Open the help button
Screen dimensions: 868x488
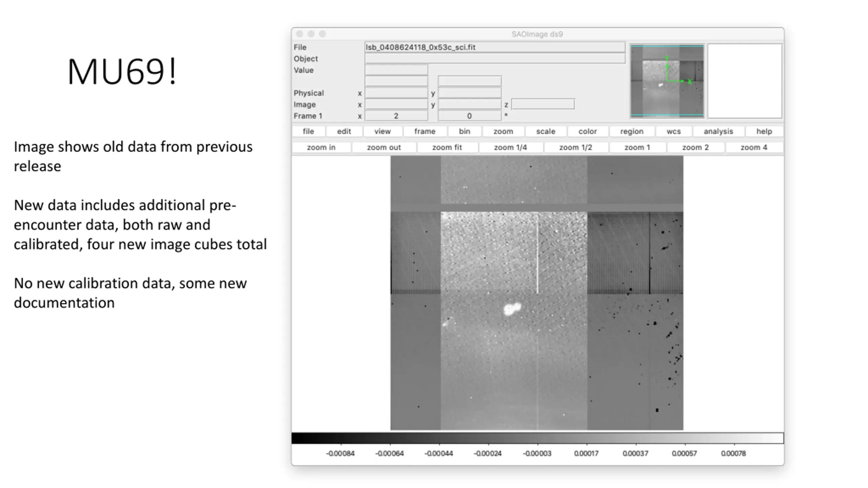(x=764, y=131)
